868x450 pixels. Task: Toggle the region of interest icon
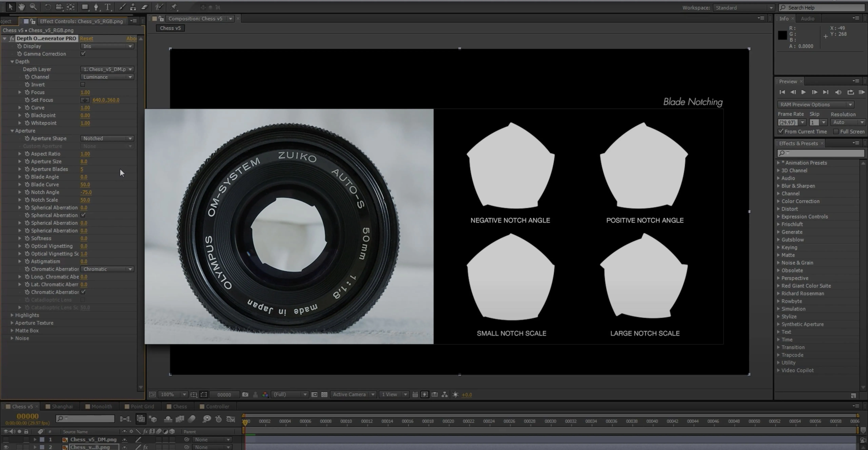[314, 394]
